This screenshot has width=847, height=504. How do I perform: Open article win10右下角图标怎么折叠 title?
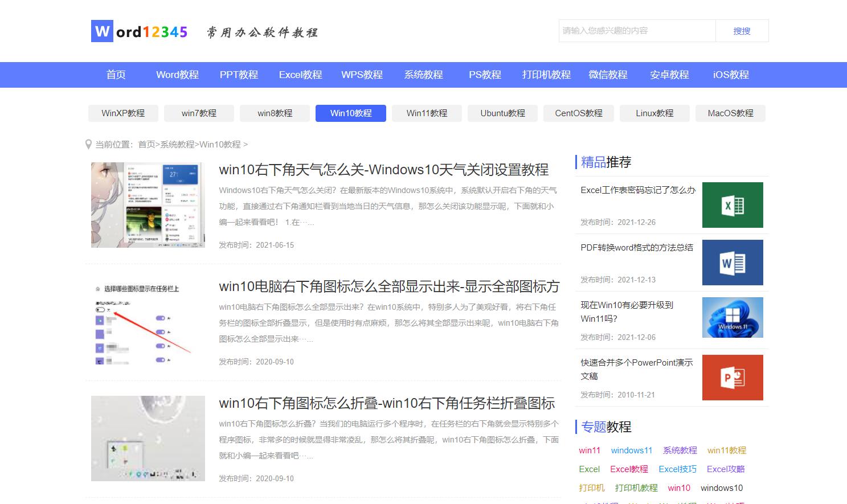click(x=387, y=403)
